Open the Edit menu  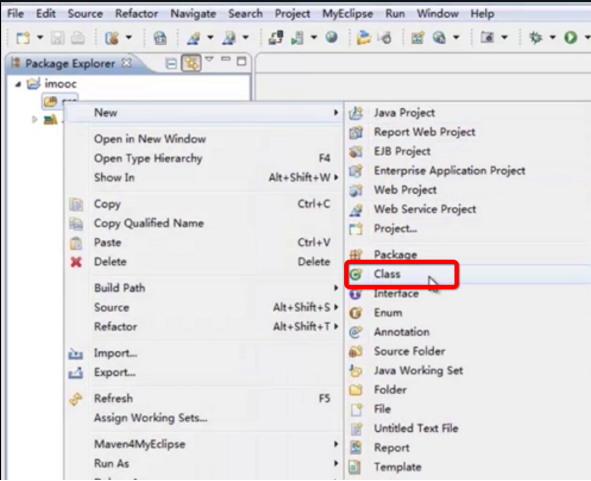46,14
